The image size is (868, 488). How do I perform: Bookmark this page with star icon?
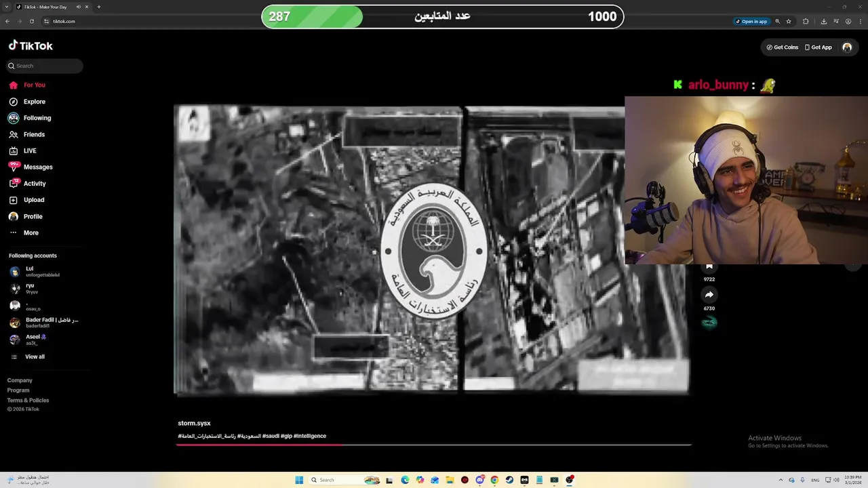point(789,21)
